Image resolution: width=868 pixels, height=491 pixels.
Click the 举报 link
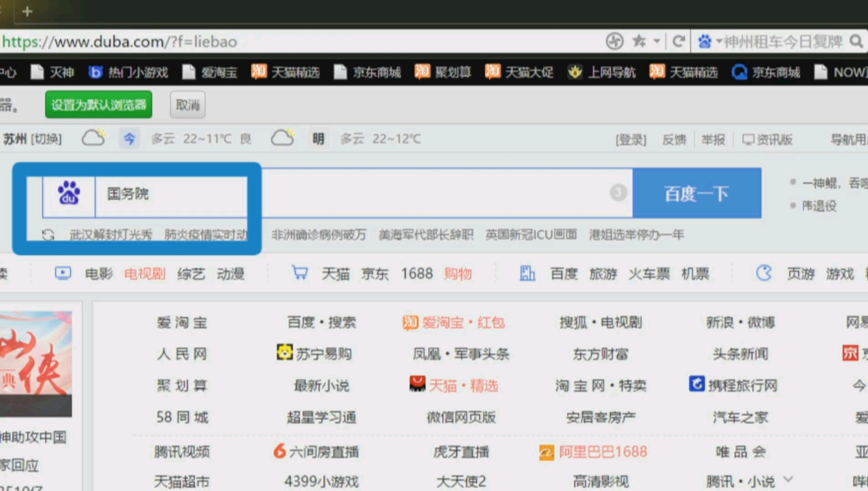713,139
